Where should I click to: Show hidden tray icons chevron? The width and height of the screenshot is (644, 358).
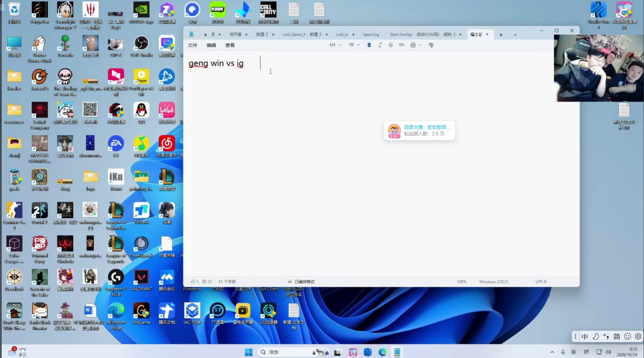(552, 352)
